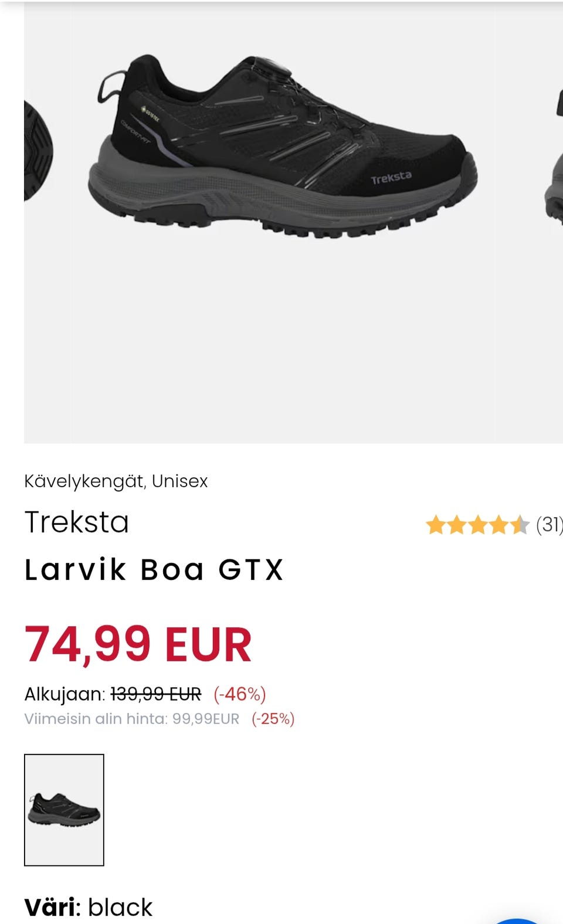Show the previous sole image on left edge
Screen dimensions: 563x924
coord(38,150)
